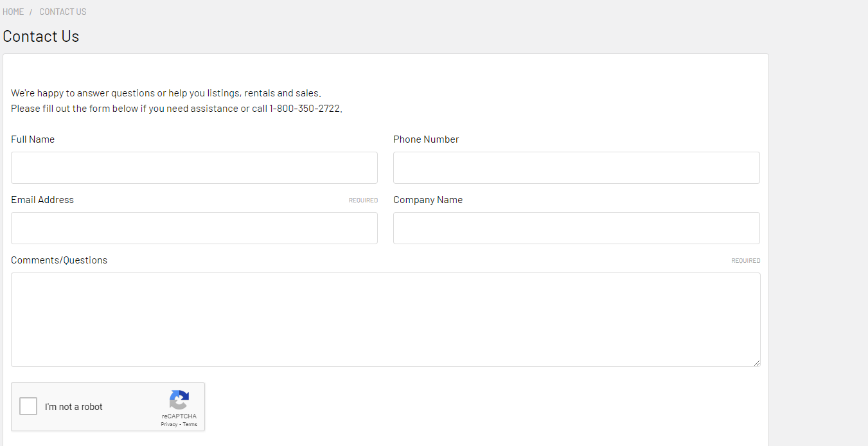The height and width of the screenshot is (446, 868).
Task: Check the "I'm not a robot" checkbox
Action: coord(28,406)
